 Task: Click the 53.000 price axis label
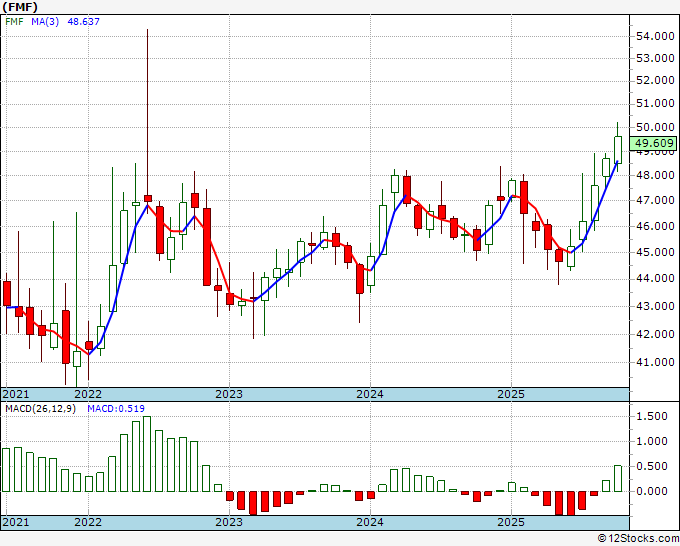click(x=655, y=58)
